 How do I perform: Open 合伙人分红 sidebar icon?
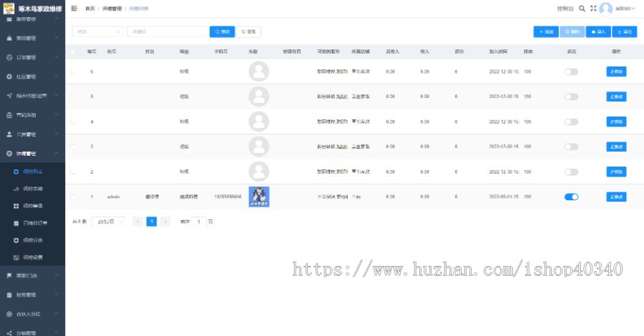(9, 314)
